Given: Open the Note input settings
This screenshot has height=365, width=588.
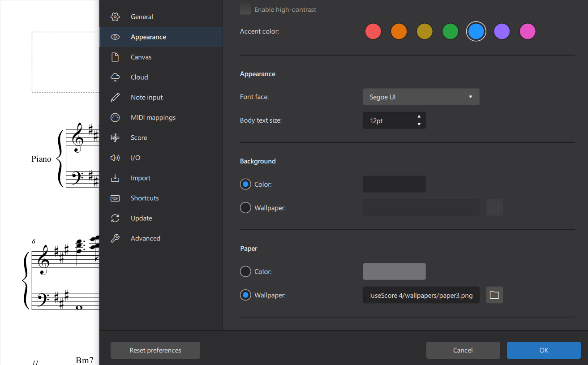Looking at the screenshot, I should pyautogui.click(x=146, y=97).
